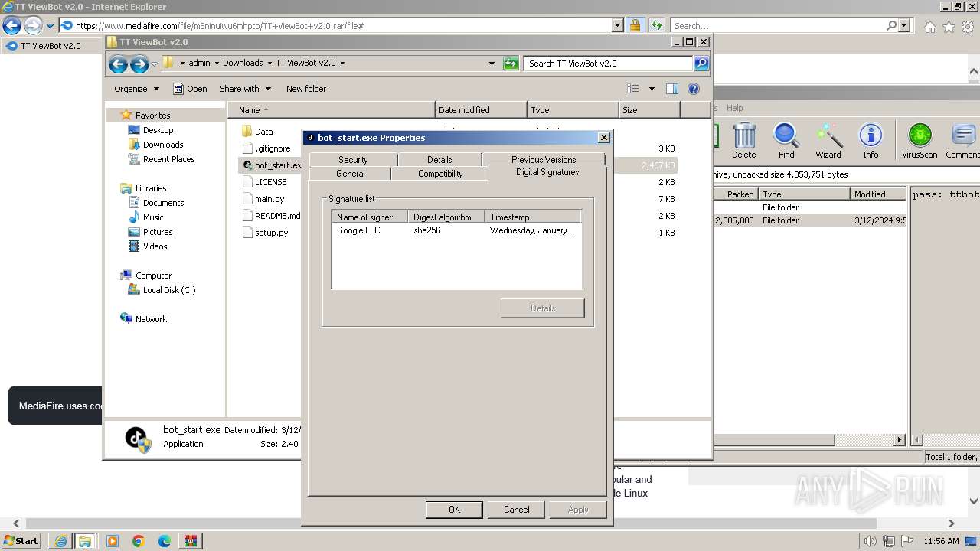
Task: Open Explorer Help icon
Action: pos(694,89)
